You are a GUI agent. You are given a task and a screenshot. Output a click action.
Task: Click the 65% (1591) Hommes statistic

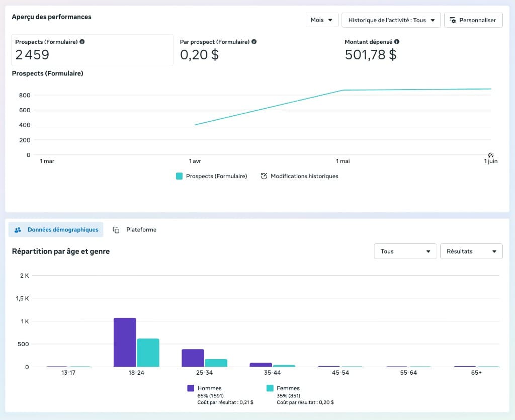pyautogui.click(x=211, y=396)
